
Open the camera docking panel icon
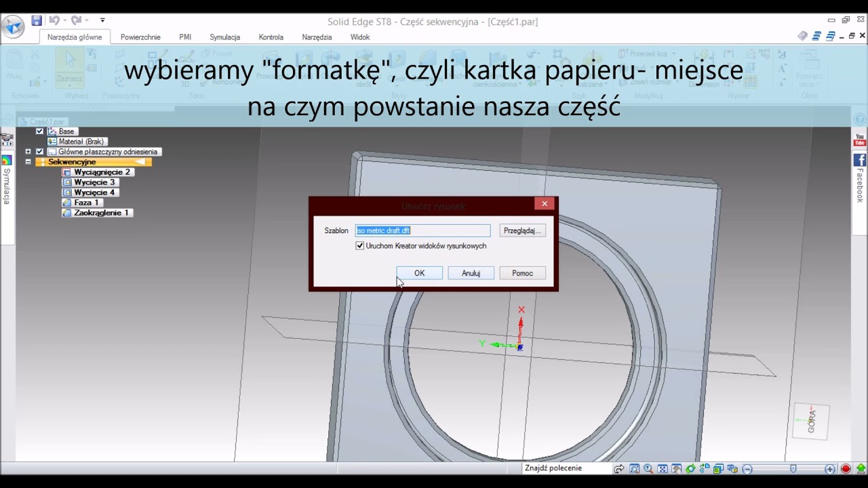point(7,140)
